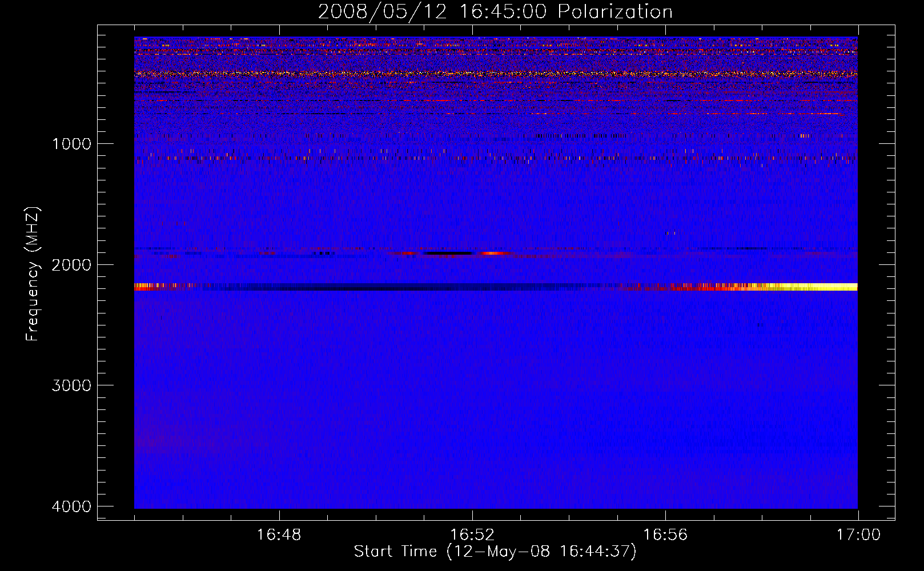Click the plot title '2008/05/12 16:45:00 Polarization'
Image resolution: width=924 pixels, height=571 pixels.
coord(495,11)
